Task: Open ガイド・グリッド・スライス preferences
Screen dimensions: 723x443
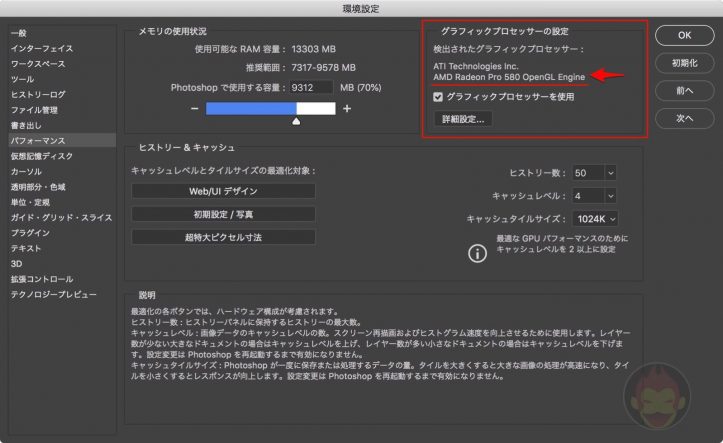Action: point(62,218)
